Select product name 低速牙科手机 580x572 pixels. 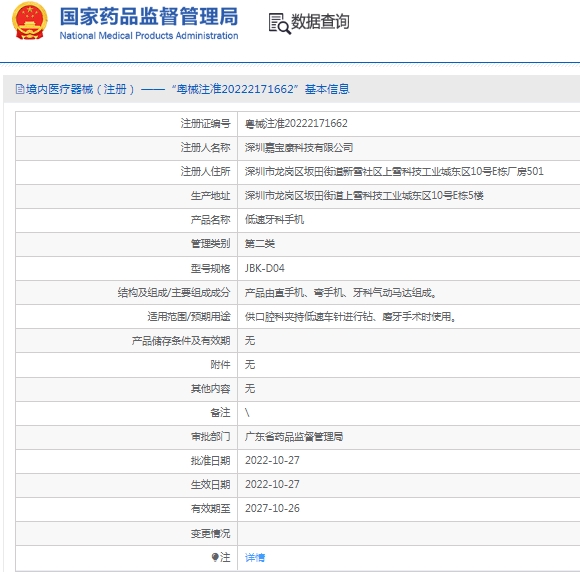click(274, 220)
